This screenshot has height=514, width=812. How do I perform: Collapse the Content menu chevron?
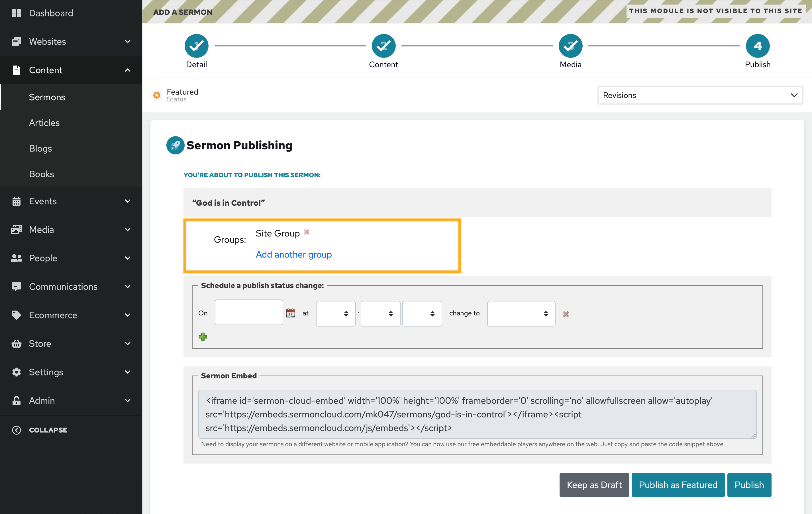pyautogui.click(x=128, y=70)
